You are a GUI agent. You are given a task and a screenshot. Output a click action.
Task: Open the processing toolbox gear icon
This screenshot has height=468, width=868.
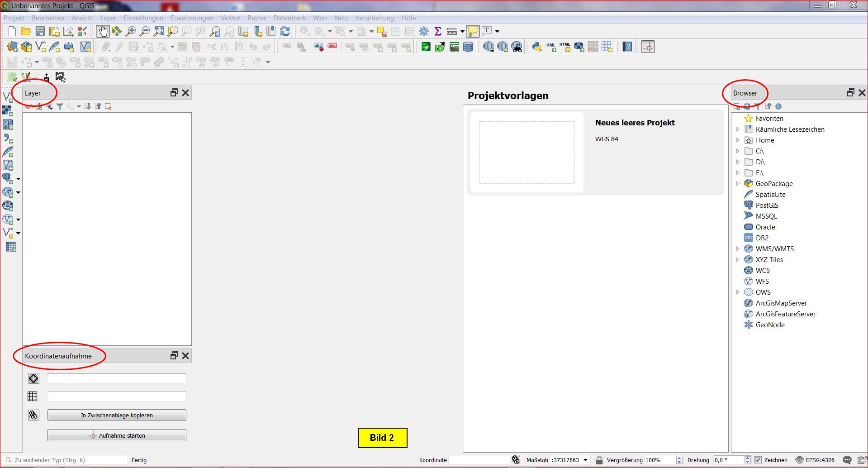(424, 31)
